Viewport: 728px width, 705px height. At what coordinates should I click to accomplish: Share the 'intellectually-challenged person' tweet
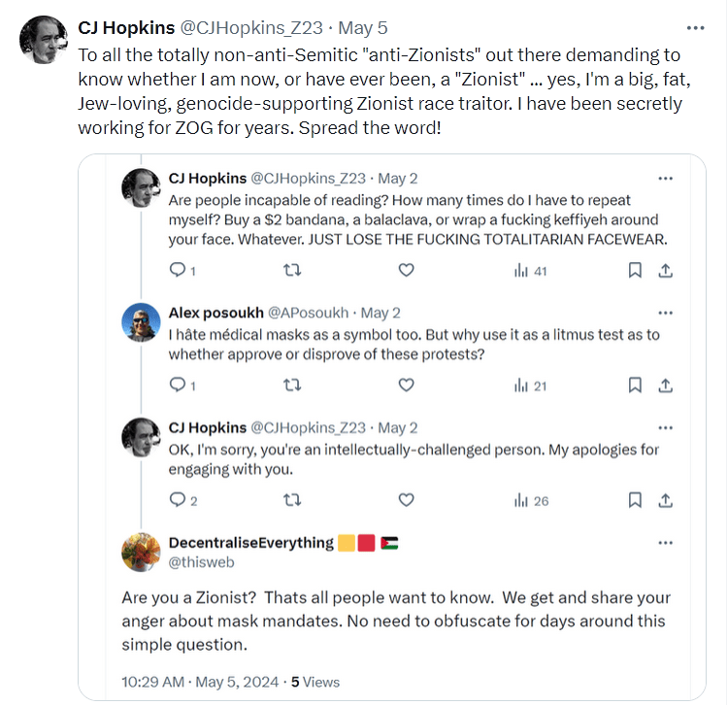tap(666, 500)
